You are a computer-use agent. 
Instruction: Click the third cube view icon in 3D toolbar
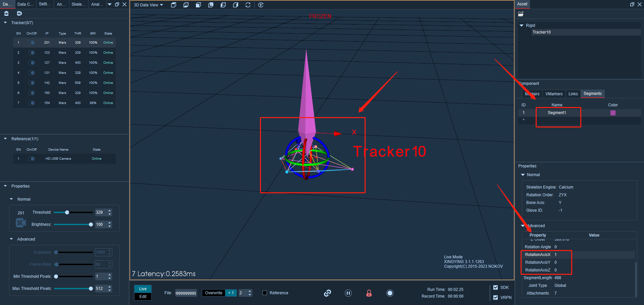(198, 5)
